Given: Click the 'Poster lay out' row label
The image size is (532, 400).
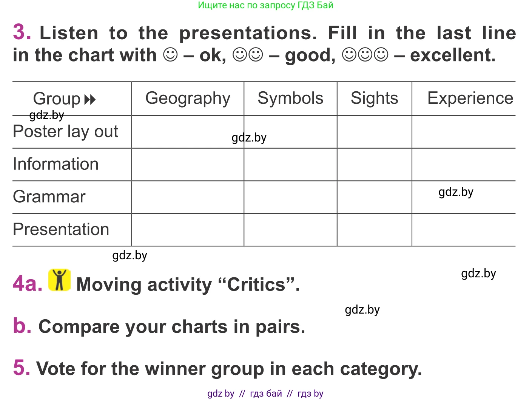Looking at the screenshot, I should coord(65,132).
